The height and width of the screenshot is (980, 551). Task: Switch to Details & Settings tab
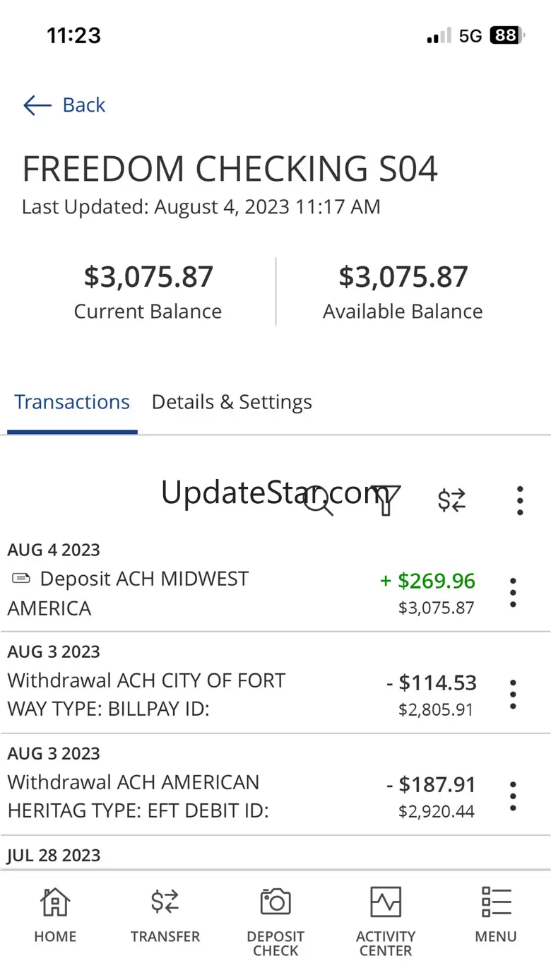click(x=232, y=402)
